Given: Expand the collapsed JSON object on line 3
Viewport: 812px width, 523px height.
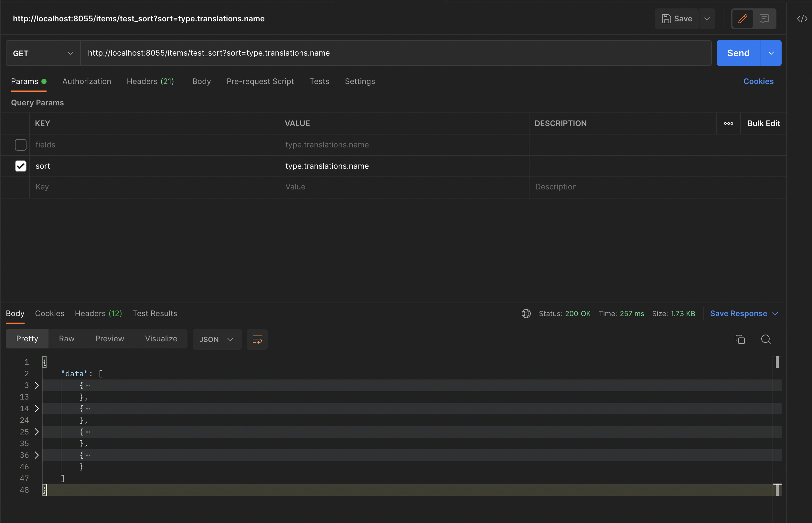Looking at the screenshot, I should tap(37, 385).
